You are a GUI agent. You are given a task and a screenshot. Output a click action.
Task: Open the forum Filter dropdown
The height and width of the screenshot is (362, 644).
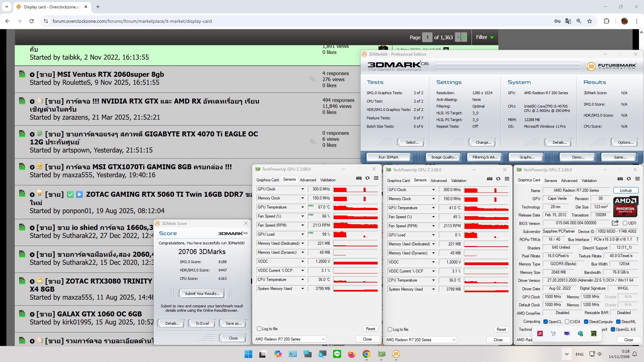pyautogui.click(x=485, y=37)
